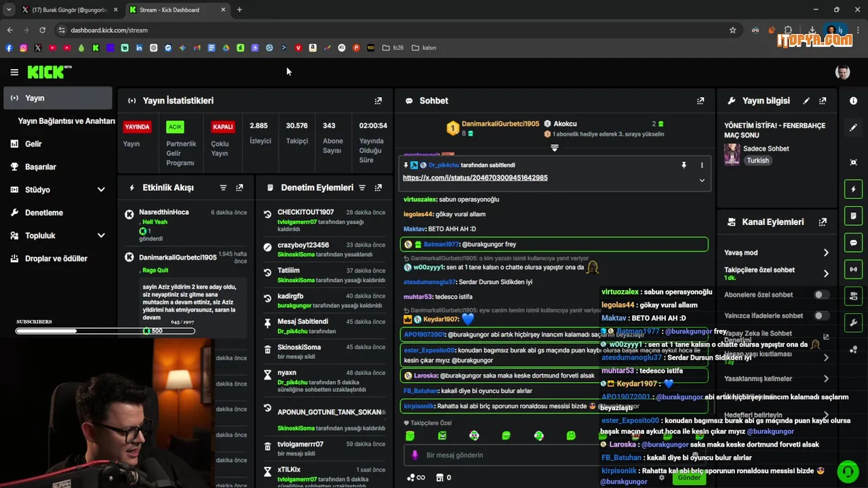Toggle Sohbet panel via chat bubble sidebar icon

tap(853, 243)
